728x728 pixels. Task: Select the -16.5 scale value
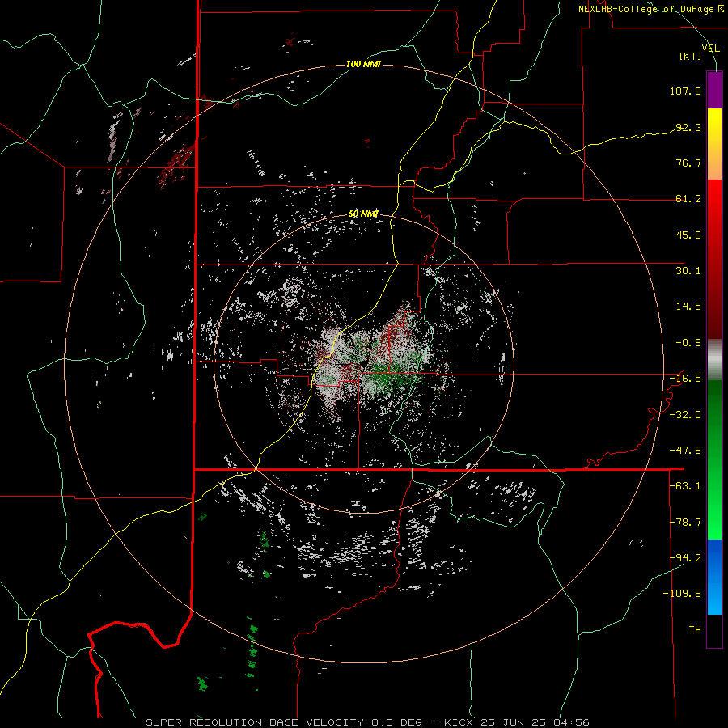pyautogui.click(x=685, y=379)
